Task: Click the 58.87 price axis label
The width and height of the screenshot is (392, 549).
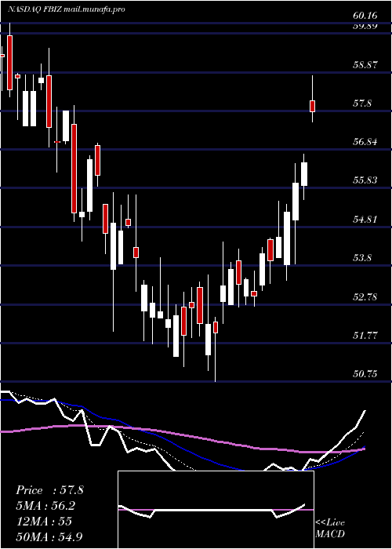Action: click(x=365, y=65)
